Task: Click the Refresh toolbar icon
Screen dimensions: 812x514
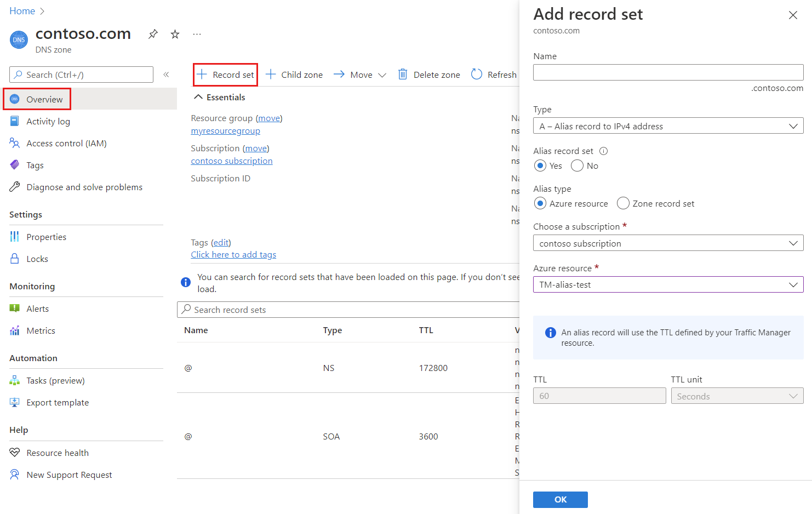Action: tap(477, 75)
